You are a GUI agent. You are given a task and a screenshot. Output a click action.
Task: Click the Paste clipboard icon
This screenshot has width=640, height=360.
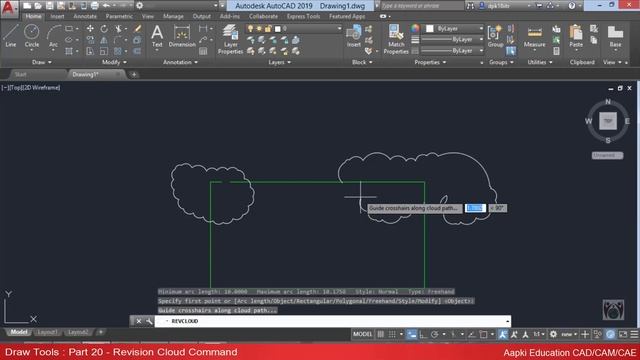coord(576,36)
